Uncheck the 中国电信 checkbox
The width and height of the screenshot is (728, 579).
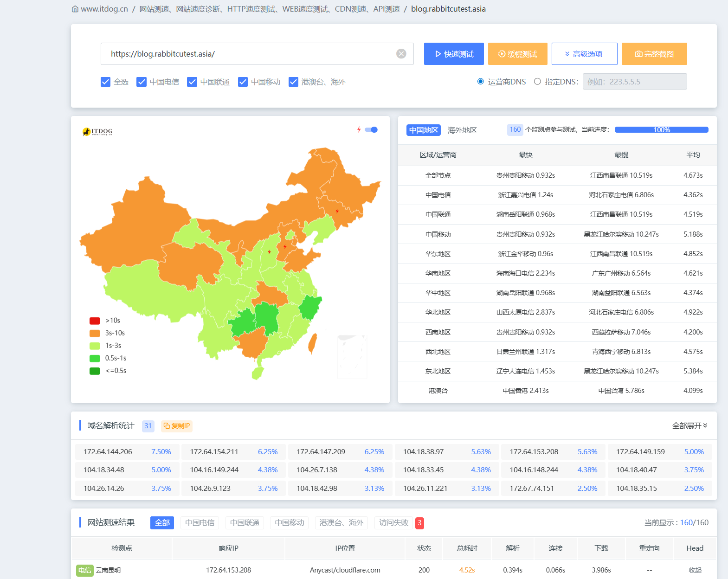click(x=142, y=82)
